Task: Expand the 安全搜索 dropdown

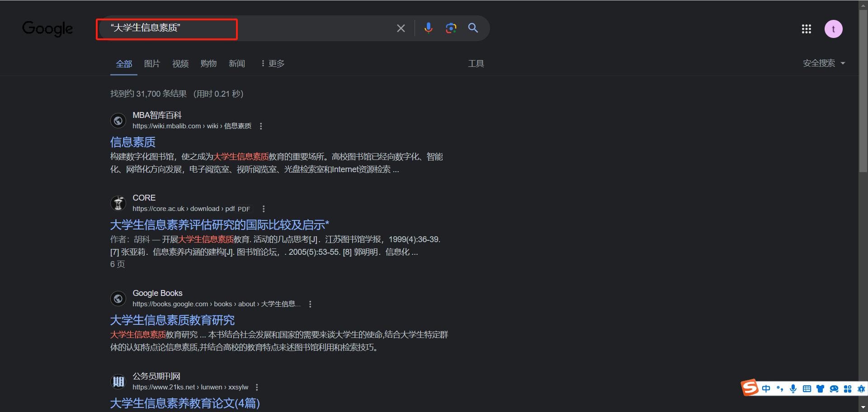Action: click(x=824, y=63)
